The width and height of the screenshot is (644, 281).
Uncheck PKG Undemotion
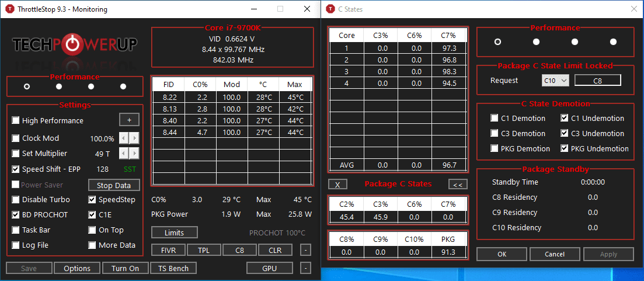(x=565, y=148)
